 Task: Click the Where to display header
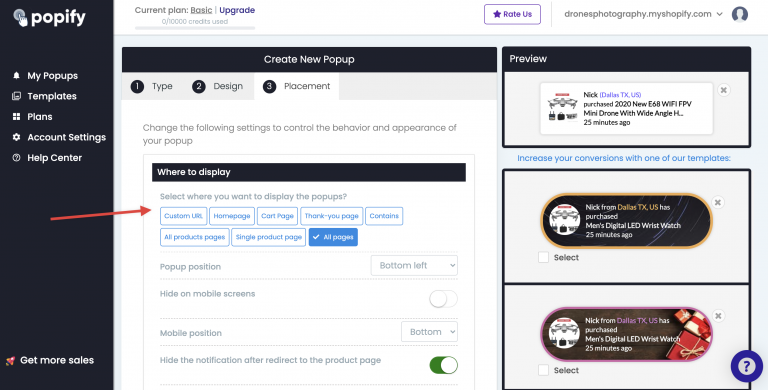(309, 172)
